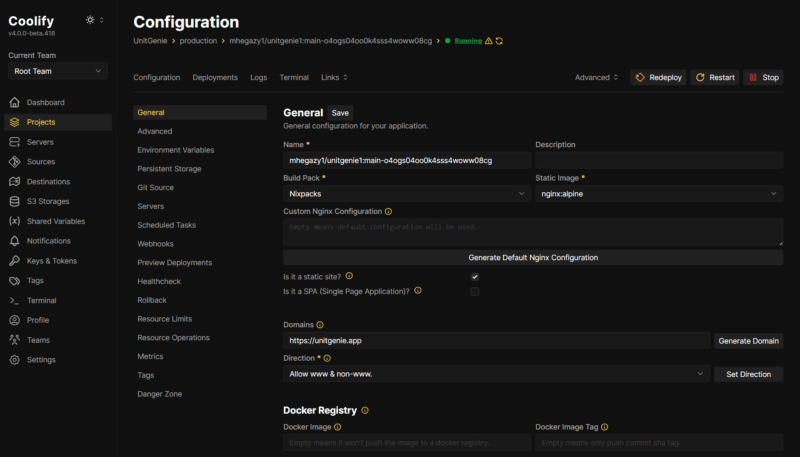800x457 pixels.
Task: Click the Teams people icon
Action: tap(14, 340)
